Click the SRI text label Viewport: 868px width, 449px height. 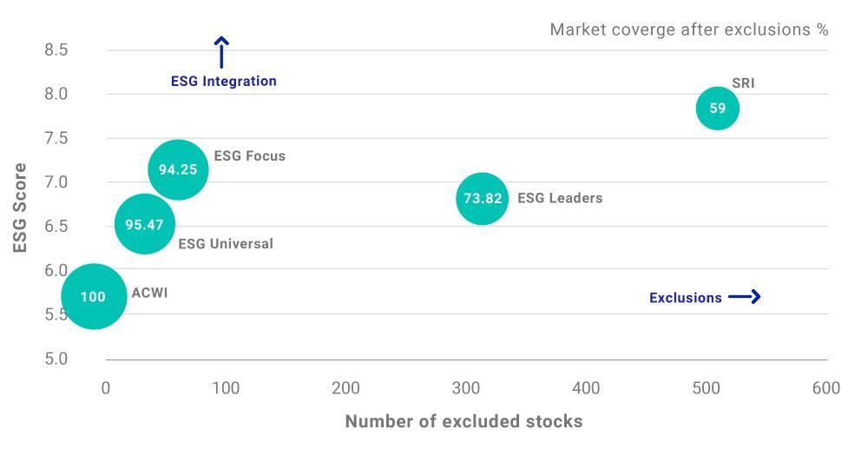[743, 84]
